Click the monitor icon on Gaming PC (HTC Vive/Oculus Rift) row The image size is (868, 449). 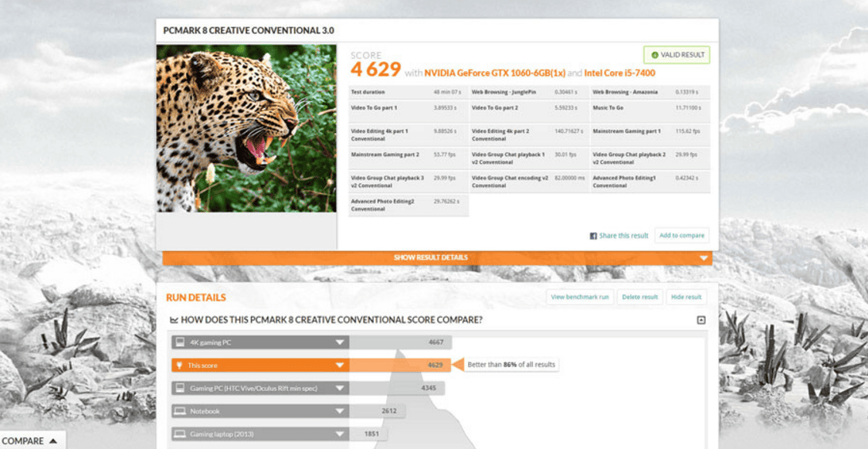click(x=180, y=388)
